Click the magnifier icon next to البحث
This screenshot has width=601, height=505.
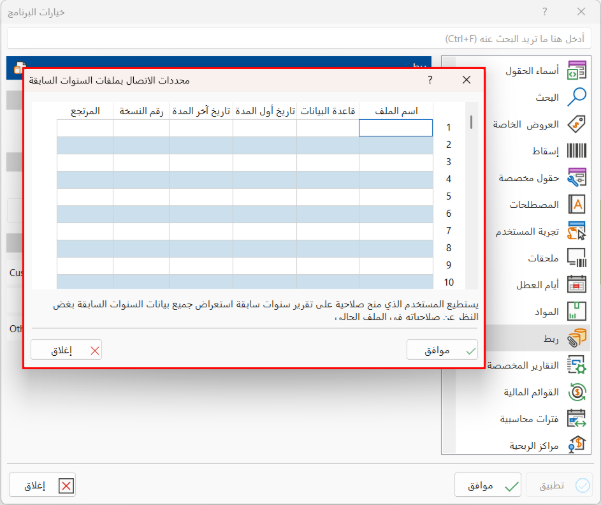(576, 97)
